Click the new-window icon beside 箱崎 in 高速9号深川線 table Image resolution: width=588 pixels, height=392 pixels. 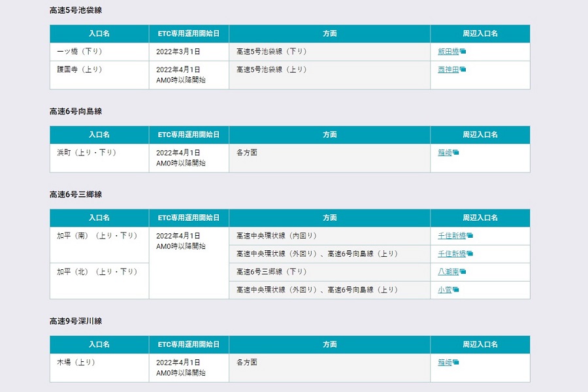[453, 362]
